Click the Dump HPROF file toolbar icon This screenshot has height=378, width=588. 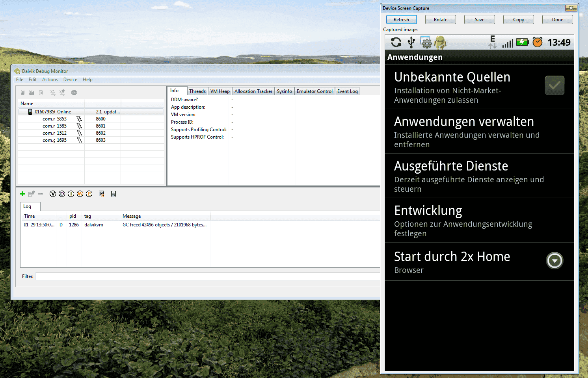[x=32, y=93]
